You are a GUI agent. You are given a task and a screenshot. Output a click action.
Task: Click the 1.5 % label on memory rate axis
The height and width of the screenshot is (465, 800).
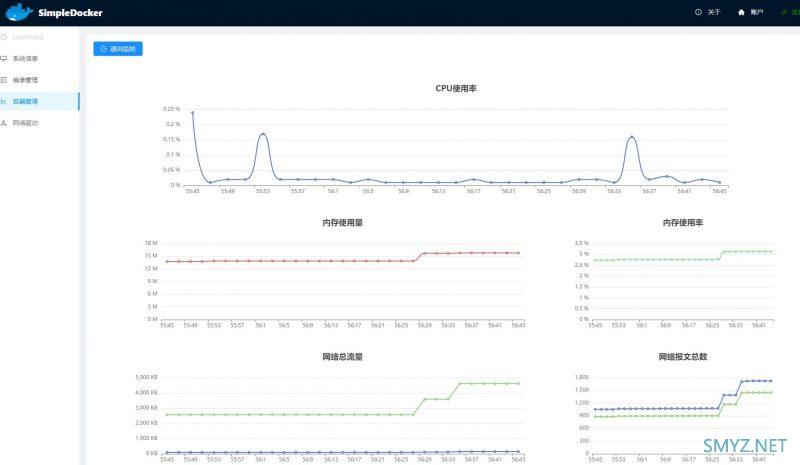pyautogui.click(x=582, y=287)
